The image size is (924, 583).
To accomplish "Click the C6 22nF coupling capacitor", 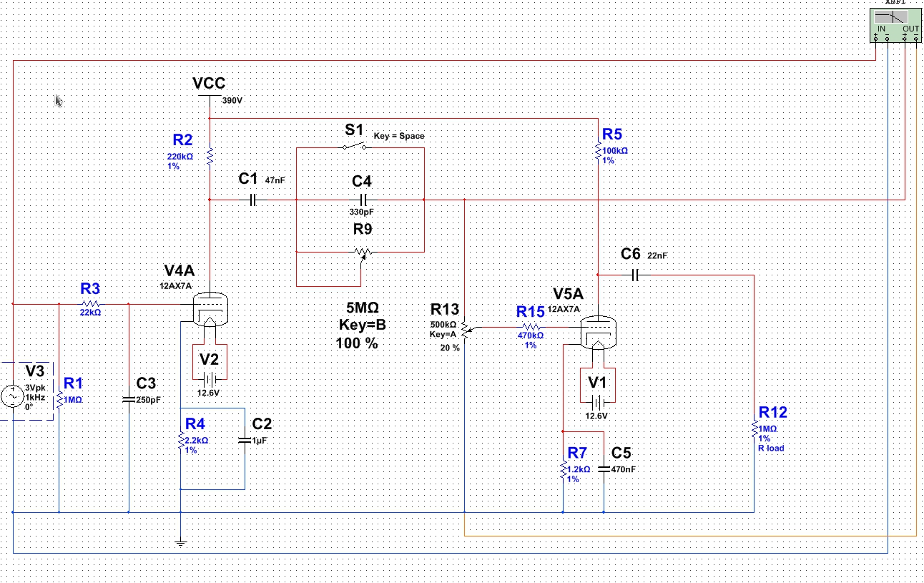I will pyautogui.click(x=634, y=275).
